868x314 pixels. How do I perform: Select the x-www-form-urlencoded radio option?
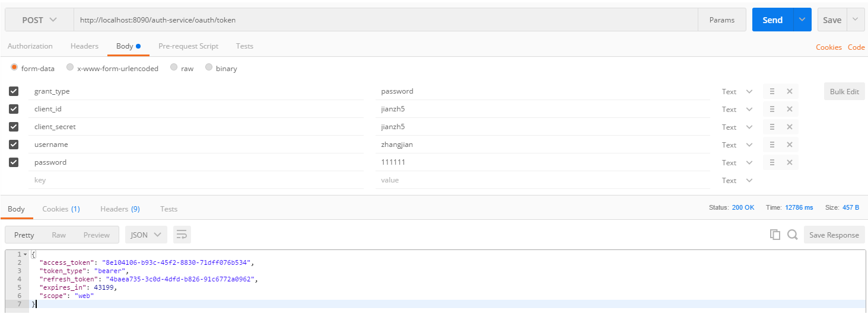tap(70, 68)
